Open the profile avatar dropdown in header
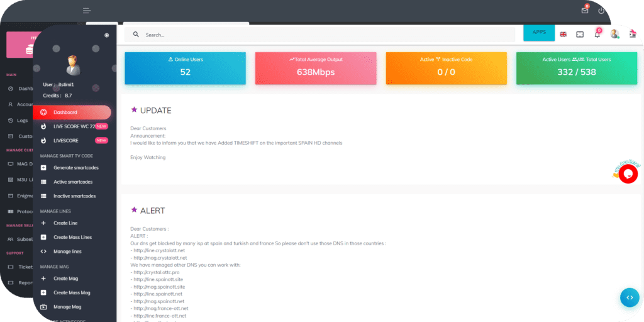This screenshot has height=322, width=644. click(614, 34)
